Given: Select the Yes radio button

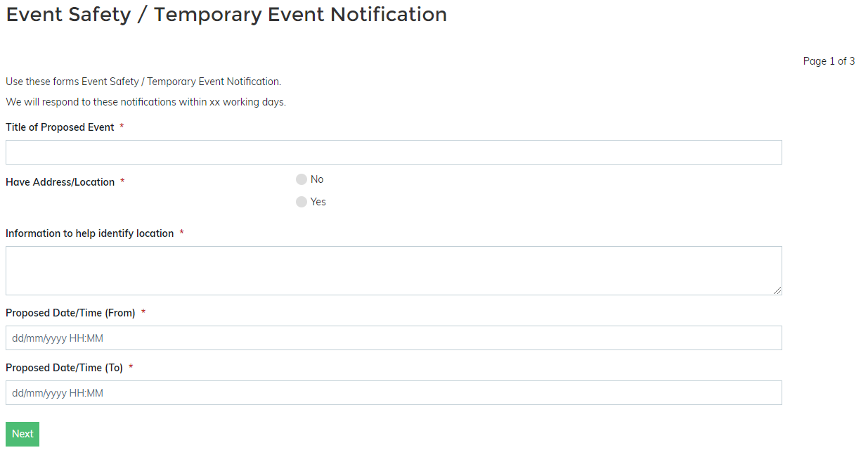Looking at the screenshot, I should click(x=302, y=202).
